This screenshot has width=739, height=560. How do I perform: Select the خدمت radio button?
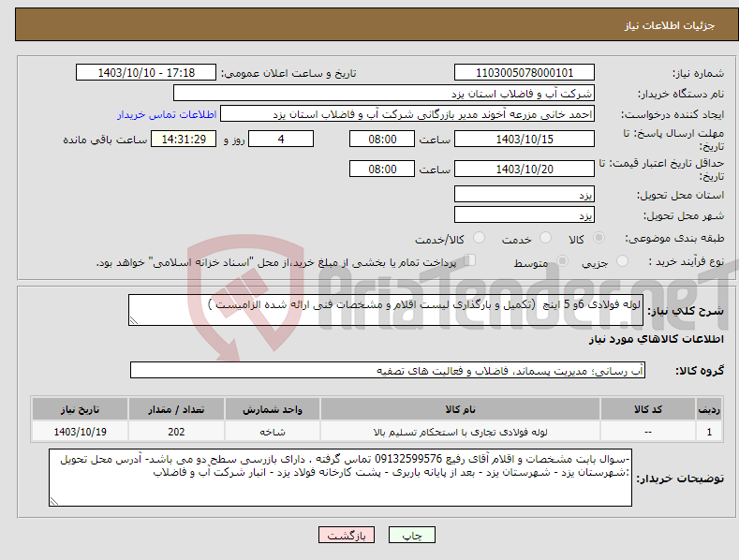tap(545, 238)
